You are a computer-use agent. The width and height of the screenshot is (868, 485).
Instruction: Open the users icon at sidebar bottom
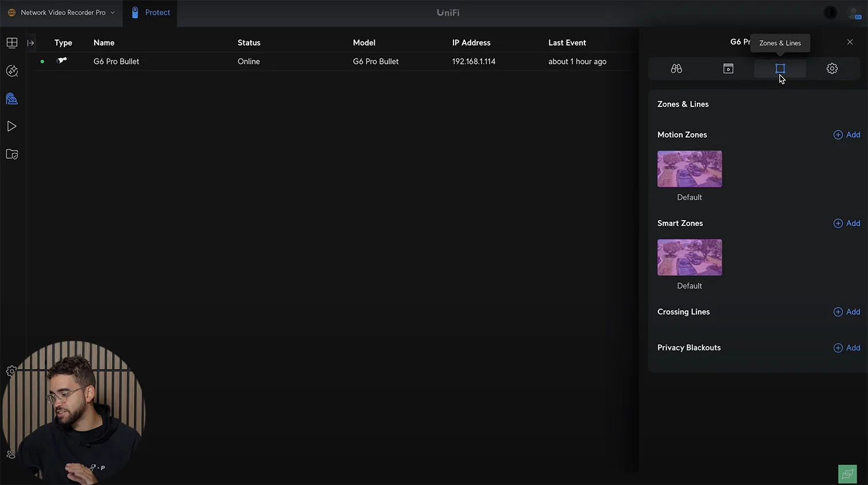[x=10, y=455]
